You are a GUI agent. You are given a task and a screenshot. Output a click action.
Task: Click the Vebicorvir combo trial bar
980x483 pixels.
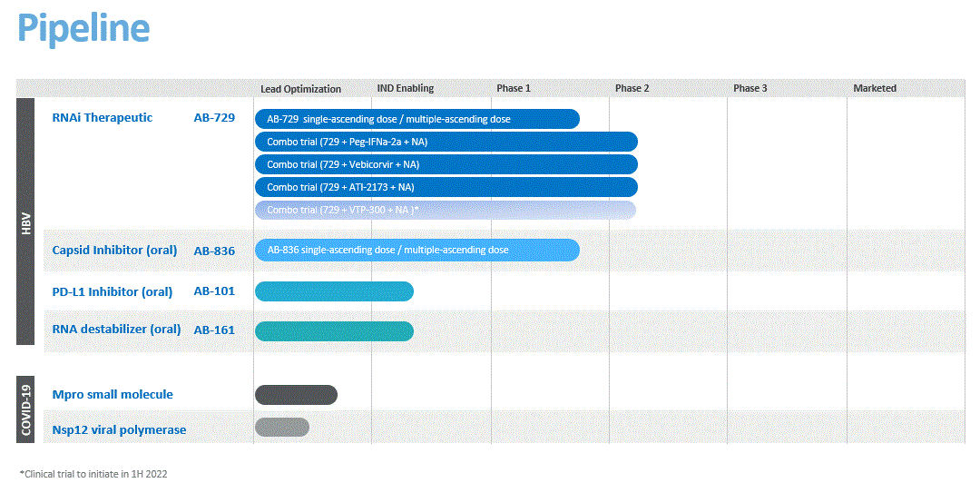(x=446, y=164)
